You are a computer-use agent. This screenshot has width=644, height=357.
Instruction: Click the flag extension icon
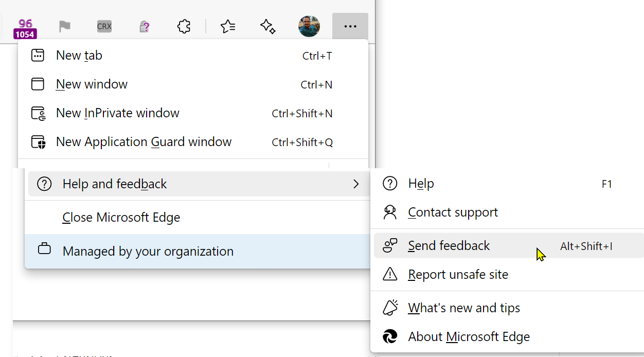coord(64,26)
